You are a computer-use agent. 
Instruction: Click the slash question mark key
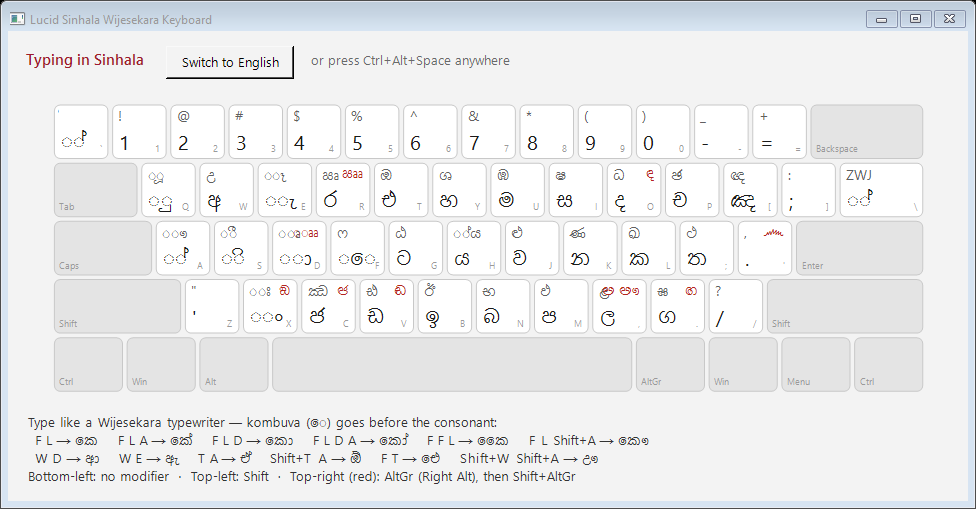[x=736, y=306]
